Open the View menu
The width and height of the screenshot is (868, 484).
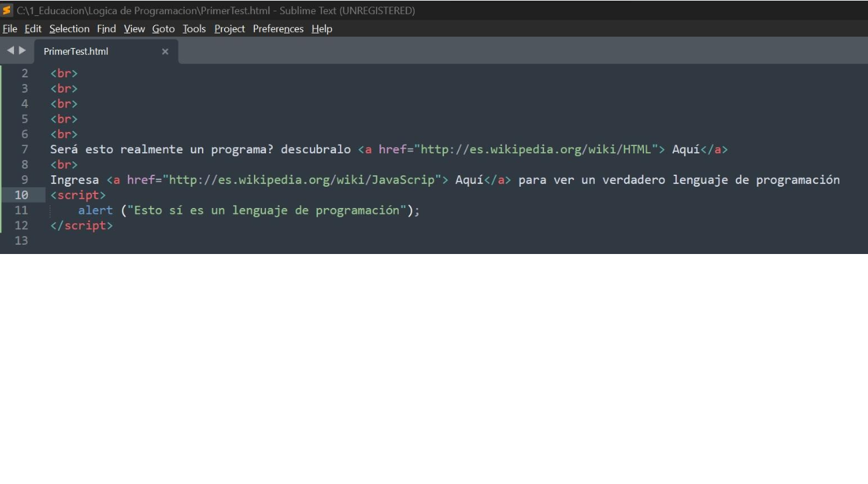(134, 29)
